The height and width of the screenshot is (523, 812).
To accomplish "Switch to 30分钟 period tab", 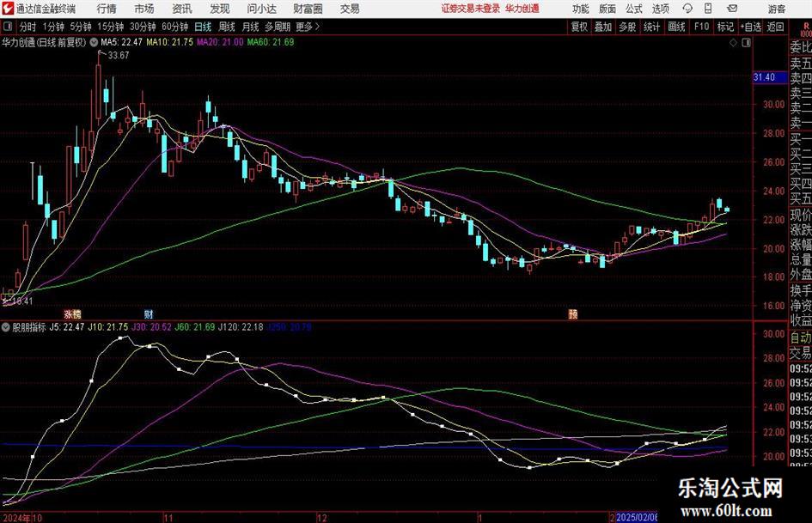I will pyautogui.click(x=143, y=27).
